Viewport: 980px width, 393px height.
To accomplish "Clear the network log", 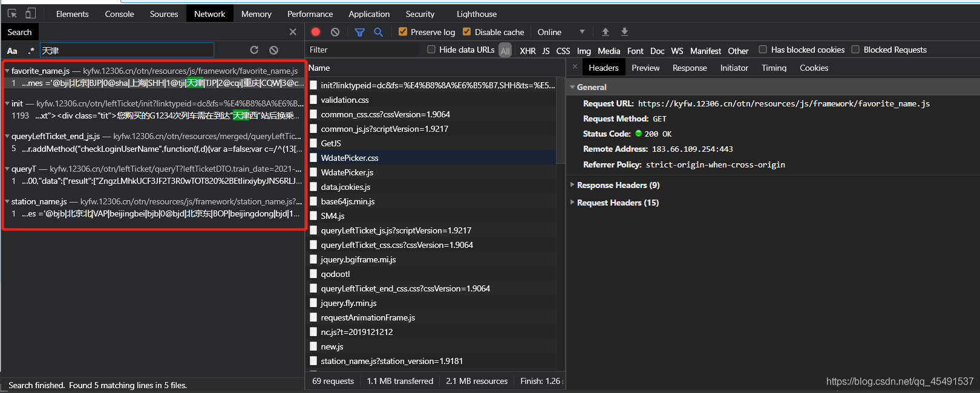I will pyautogui.click(x=335, y=32).
